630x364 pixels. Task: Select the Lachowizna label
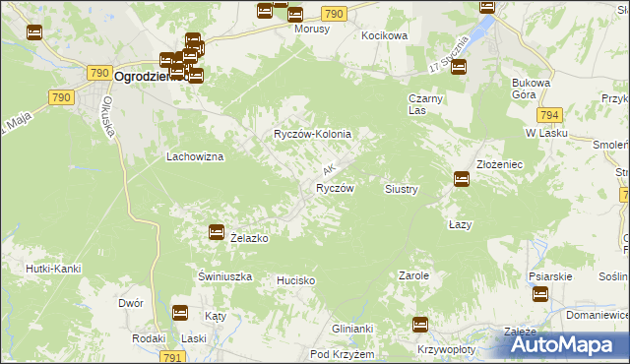point(195,156)
